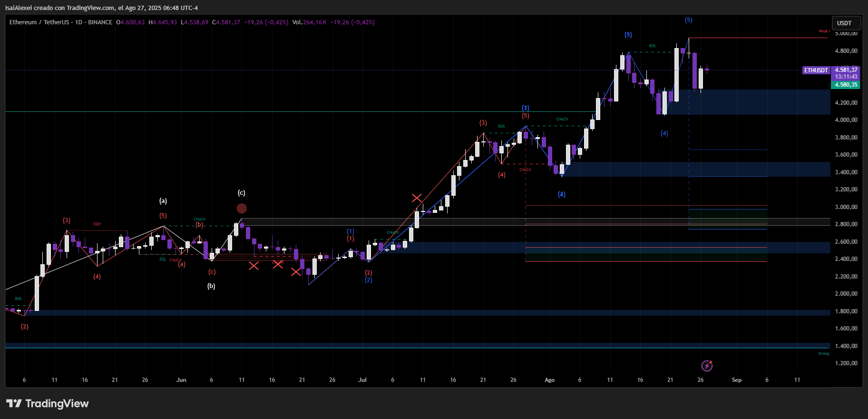Open the USDT currency selector
This screenshot has height=419, width=868.
846,23
